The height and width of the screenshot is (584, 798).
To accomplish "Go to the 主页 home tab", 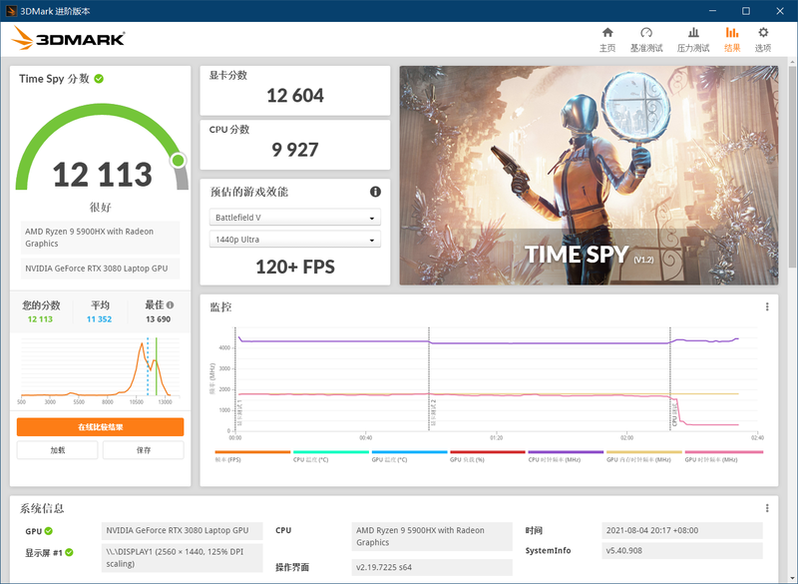I will pos(607,39).
